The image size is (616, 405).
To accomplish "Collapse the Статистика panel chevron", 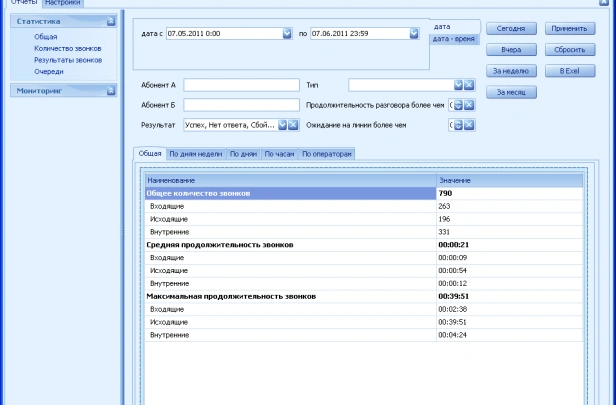I will point(110,20).
